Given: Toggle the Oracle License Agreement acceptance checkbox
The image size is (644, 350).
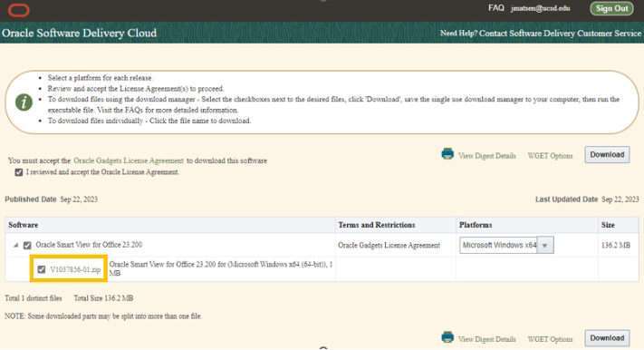Looking at the screenshot, I should (19, 172).
